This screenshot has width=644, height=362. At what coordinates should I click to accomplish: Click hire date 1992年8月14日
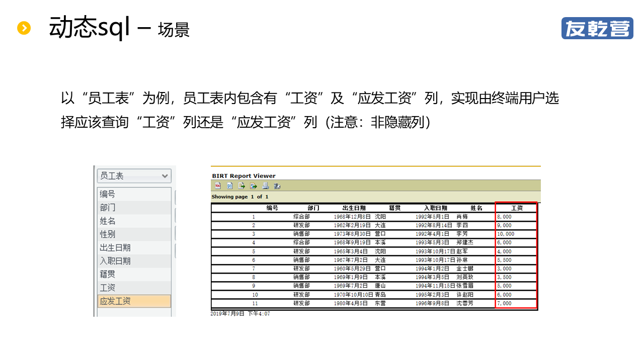(x=434, y=225)
